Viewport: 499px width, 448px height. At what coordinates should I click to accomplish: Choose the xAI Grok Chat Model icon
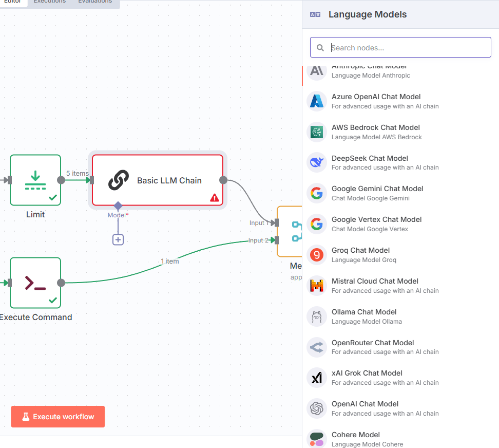click(317, 378)
